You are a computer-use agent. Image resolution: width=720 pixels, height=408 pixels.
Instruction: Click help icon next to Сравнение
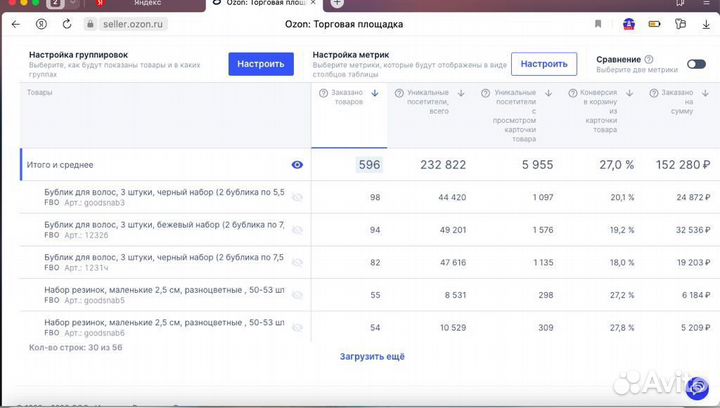tap(649, 59)
